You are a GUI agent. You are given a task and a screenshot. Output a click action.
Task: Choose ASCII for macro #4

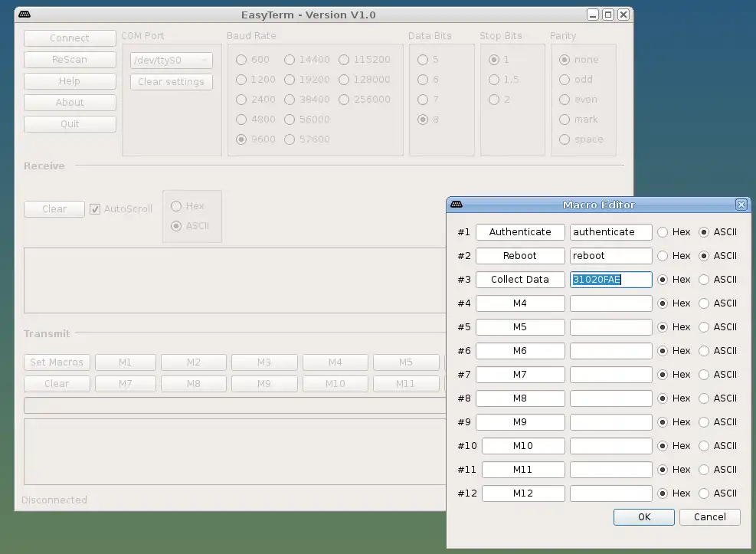point(704,303)
